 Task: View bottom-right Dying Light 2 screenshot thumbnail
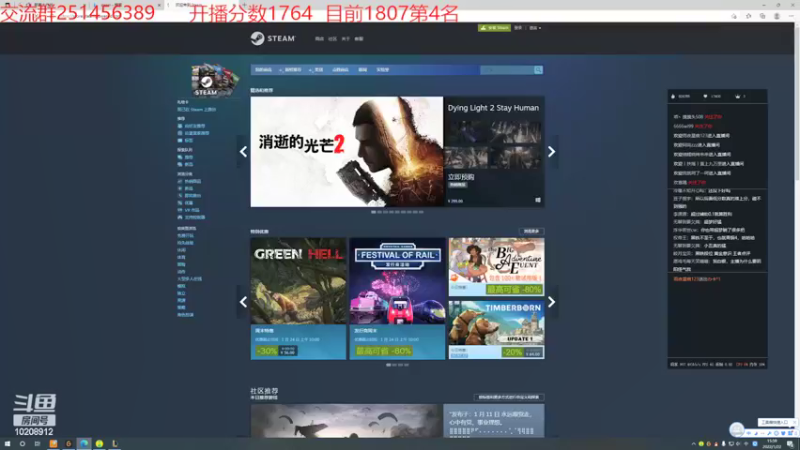click(x=517, y=157)
